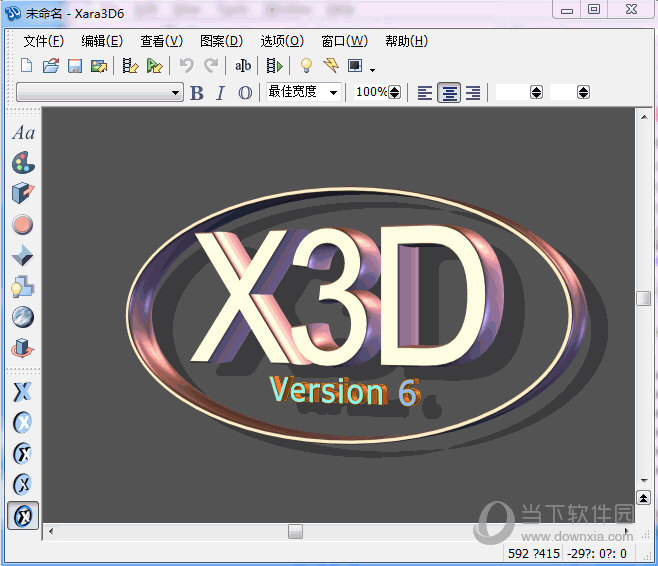Click the light bulb lighting icon
658x566 pixels.
tap(306, 66)
